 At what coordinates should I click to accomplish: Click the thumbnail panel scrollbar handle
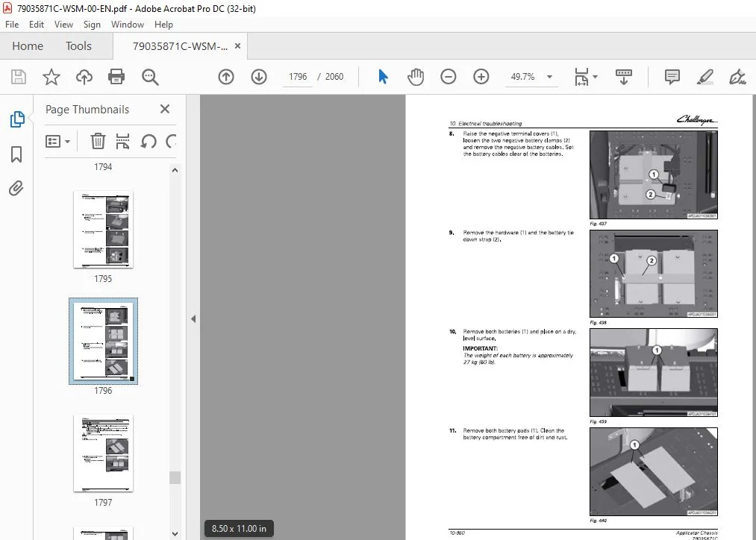point(175,477)
